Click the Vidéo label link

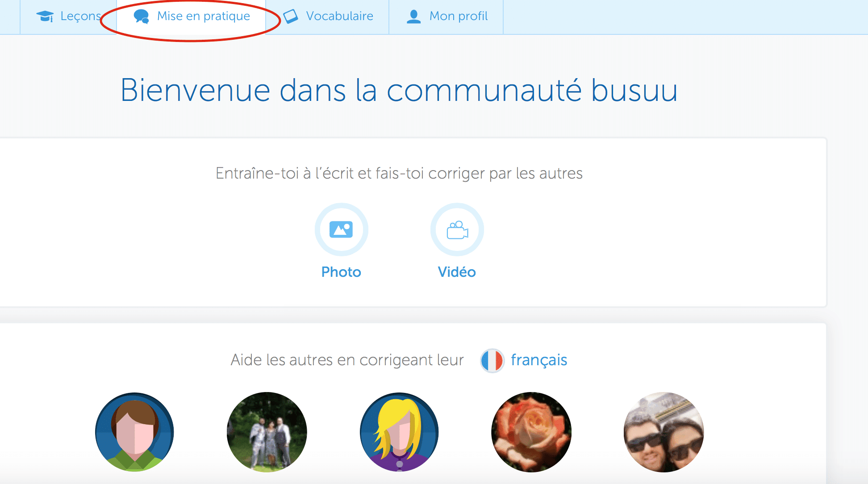pos(457,272)
